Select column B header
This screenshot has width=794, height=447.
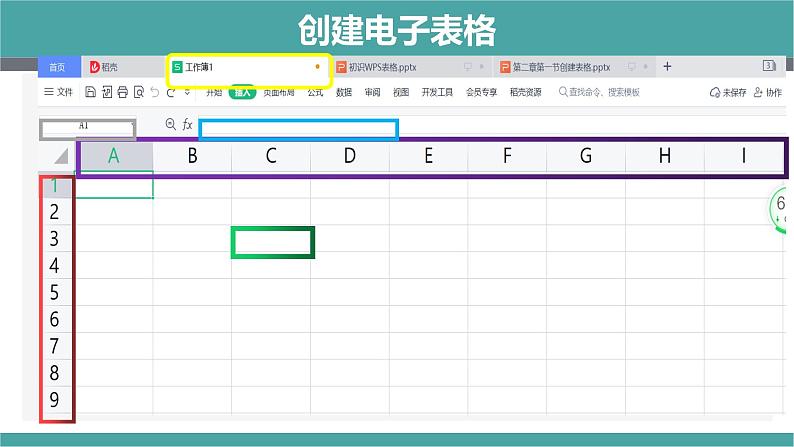point(192,156)
